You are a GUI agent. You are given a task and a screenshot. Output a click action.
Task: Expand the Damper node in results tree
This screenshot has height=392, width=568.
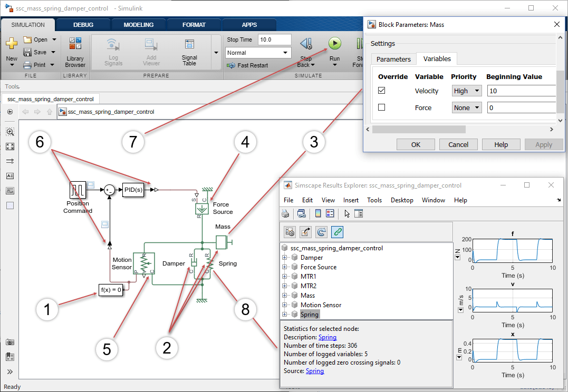point(284,258)
